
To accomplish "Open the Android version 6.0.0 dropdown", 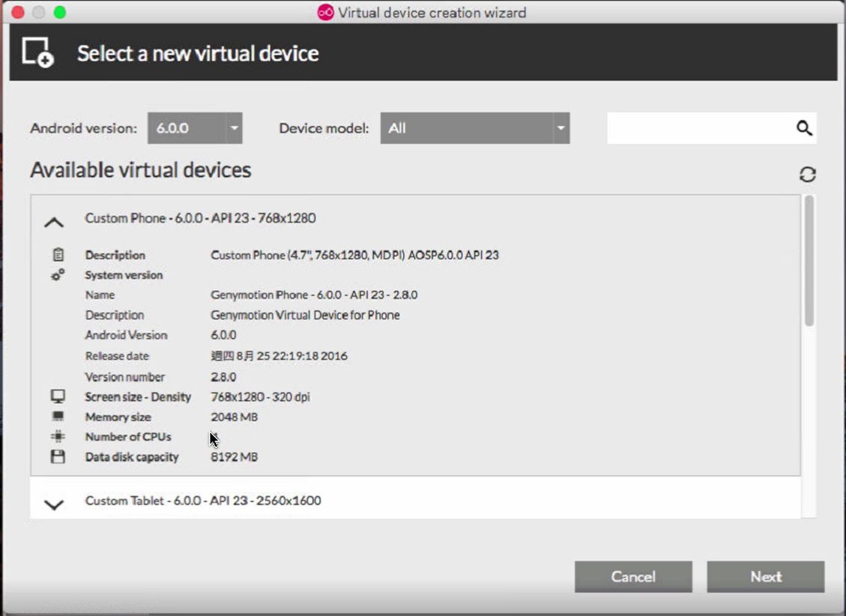I will click(x=195, y=128).
